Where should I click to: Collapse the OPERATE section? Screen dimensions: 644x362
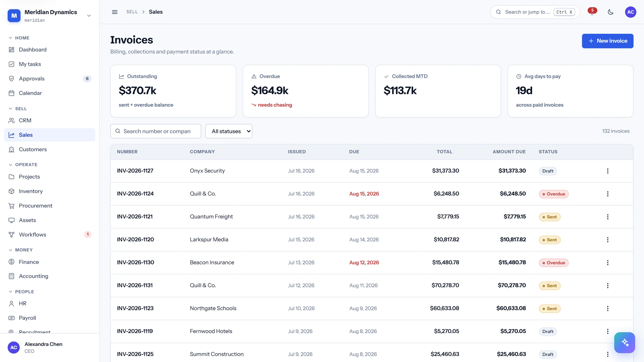click(x=23, y=165)
